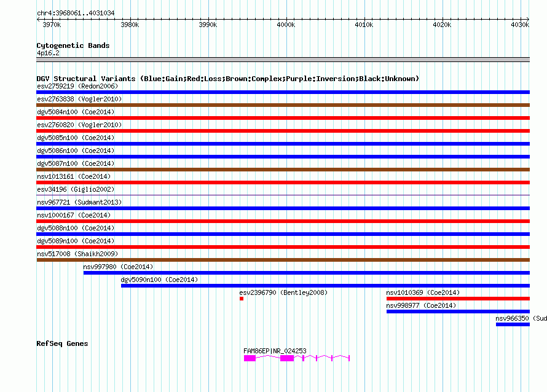Click the 4000k ruler position label
The height and width of the screenshot is (392, 547).
pyautogui.click(x=286, y=25)
